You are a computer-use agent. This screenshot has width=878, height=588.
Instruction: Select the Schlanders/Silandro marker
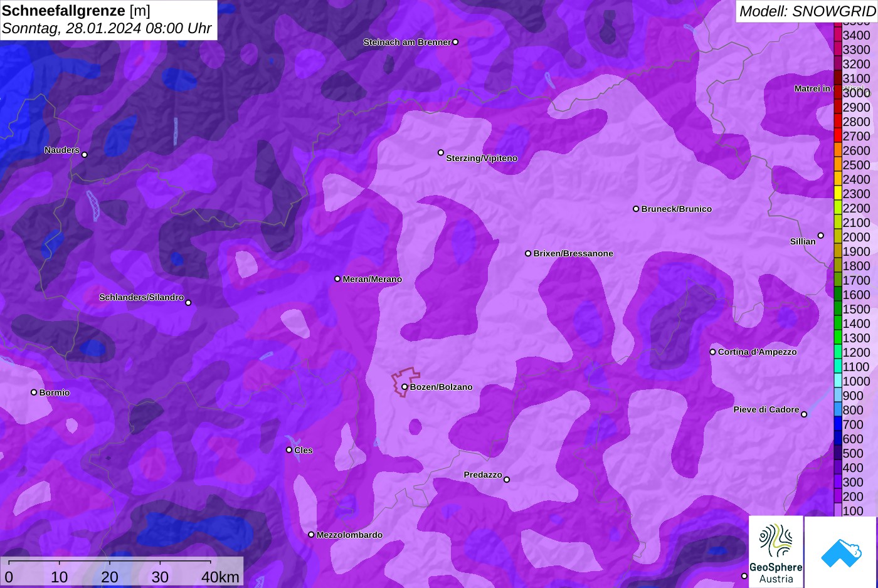point(188,303)
